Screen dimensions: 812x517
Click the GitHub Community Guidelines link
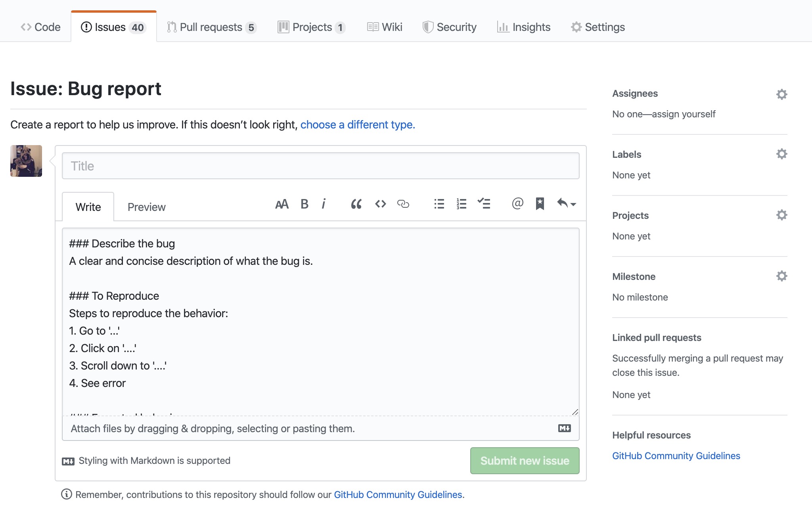coord(676,455)
